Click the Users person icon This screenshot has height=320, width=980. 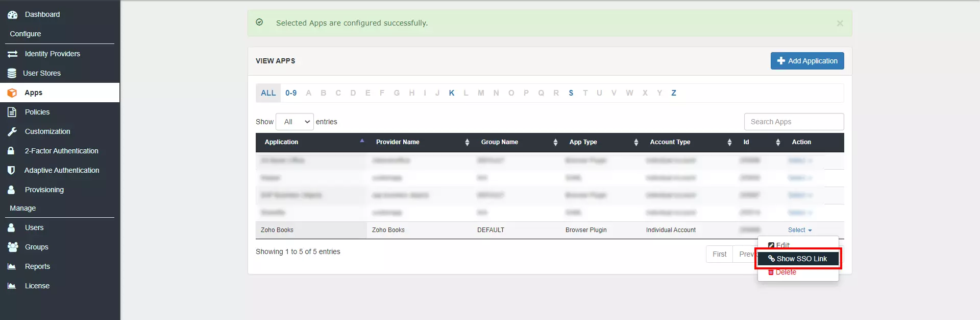[11, 227]
